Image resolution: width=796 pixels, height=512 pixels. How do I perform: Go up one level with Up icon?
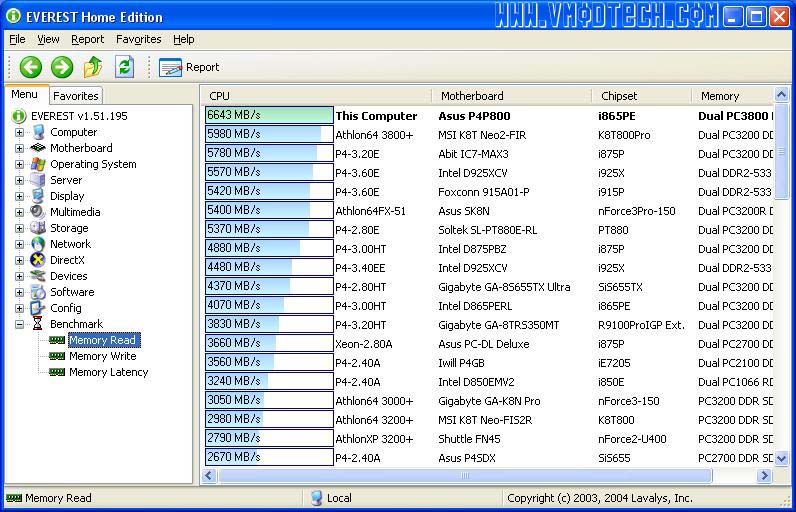pyautogui.click(x=93, y=67)
